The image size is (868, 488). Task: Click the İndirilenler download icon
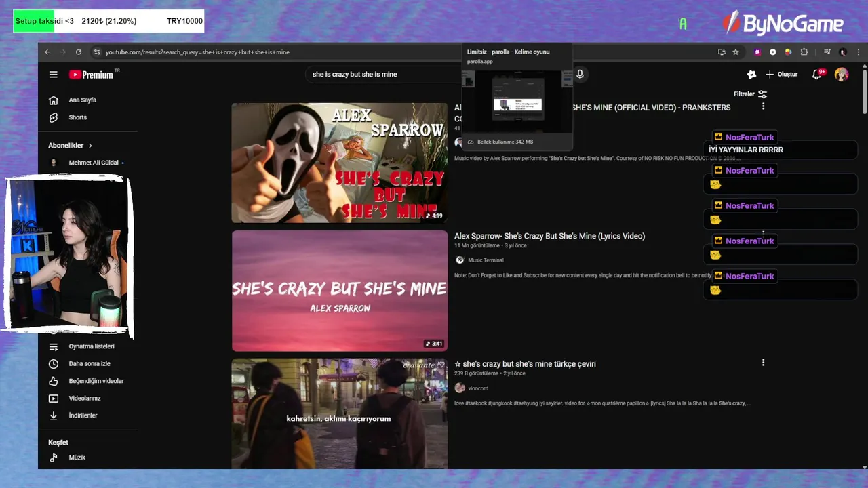click(54, 415)
